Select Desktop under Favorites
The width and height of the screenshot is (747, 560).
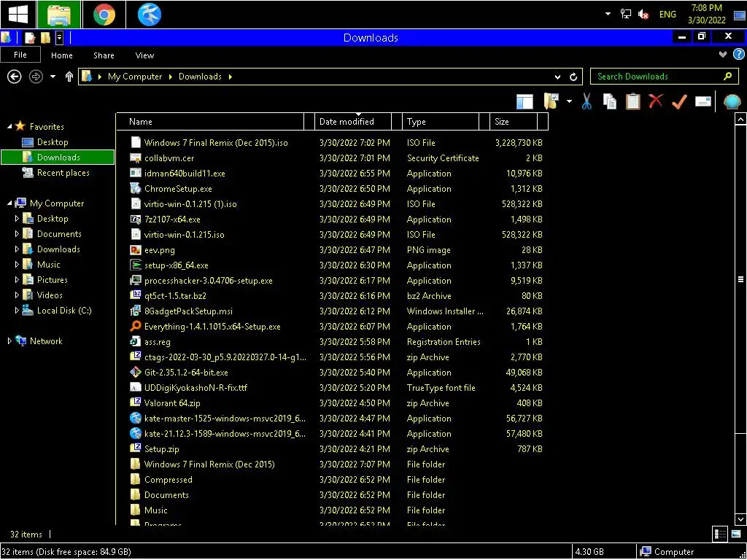[53, 142]
